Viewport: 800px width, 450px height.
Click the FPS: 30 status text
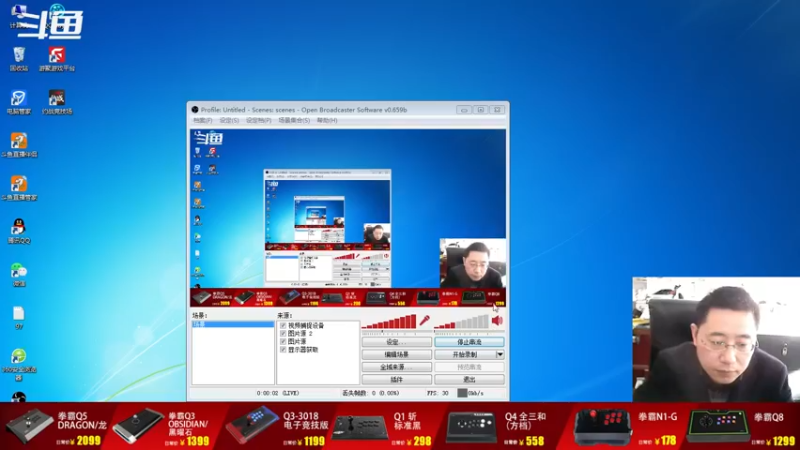tap(438, 393)
